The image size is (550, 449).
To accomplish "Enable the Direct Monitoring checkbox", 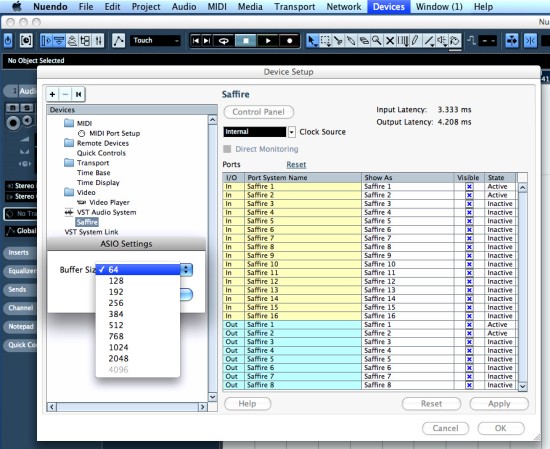I will click(x=227, y=149).
